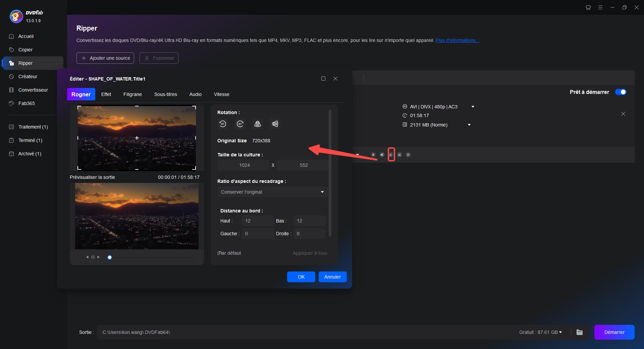This screenshot has height=349, width=644.
Task: Browse output folder icon
Action: click(x=580, y=332)
